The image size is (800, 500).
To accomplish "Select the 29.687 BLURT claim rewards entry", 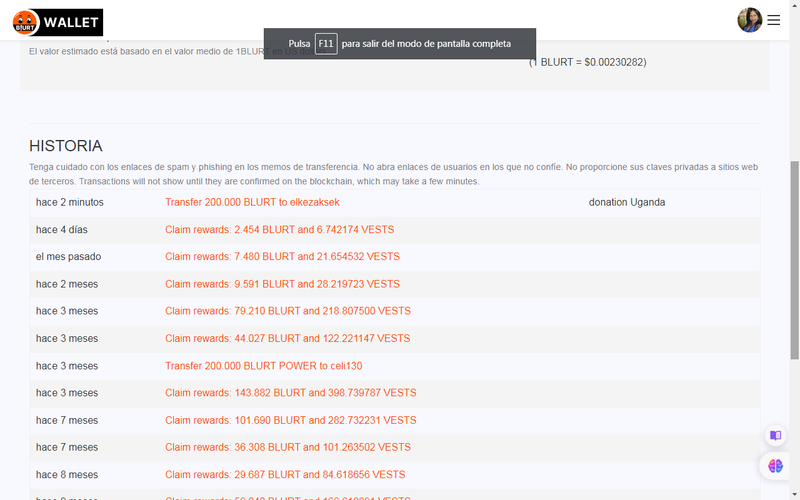I will [x=285, y=474].
